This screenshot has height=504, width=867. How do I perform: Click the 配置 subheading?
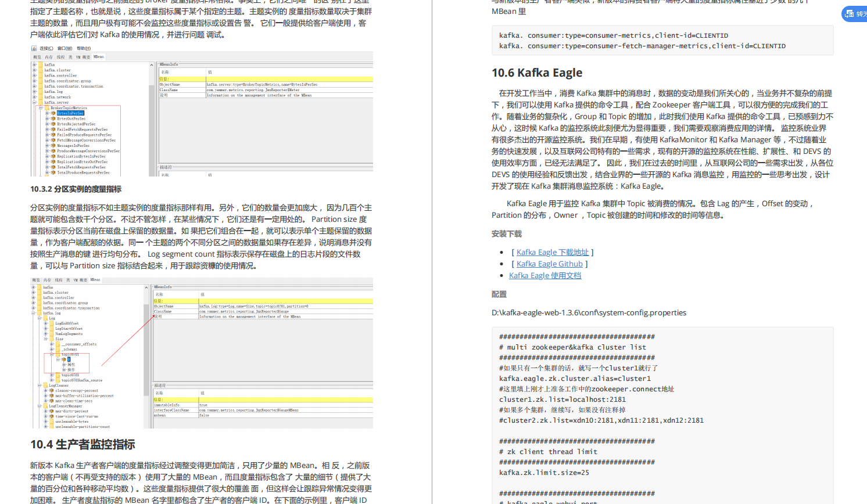[499, 294]
